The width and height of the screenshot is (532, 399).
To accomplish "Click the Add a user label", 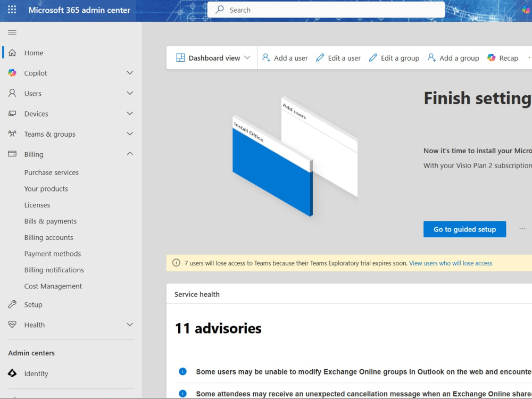I will click(x=291, y=58).
